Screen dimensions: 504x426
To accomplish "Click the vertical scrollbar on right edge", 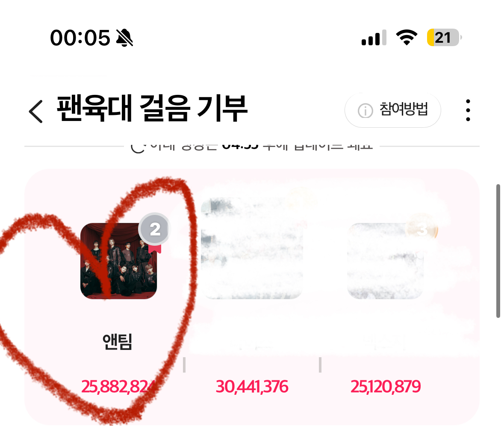I will point(498,251).
